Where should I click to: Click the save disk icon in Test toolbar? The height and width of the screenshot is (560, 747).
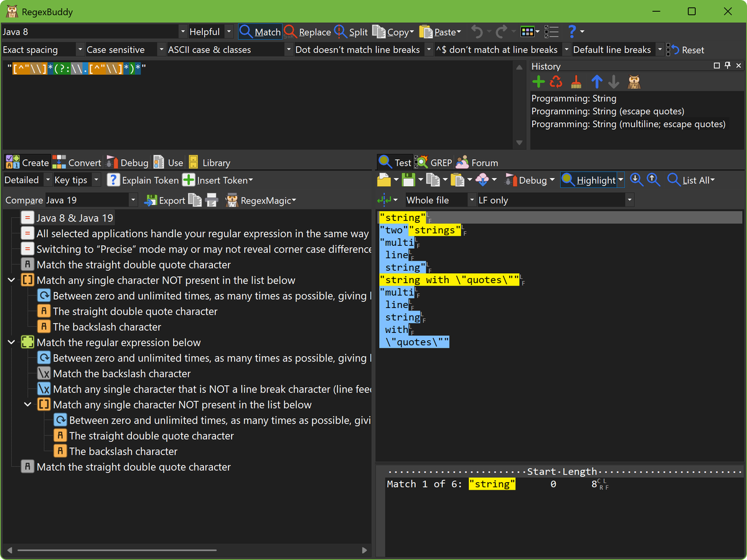coord(408,180)
